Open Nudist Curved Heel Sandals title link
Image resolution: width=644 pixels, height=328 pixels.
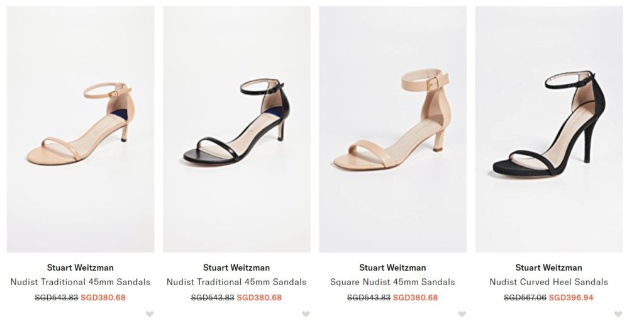tap(548, 282)
